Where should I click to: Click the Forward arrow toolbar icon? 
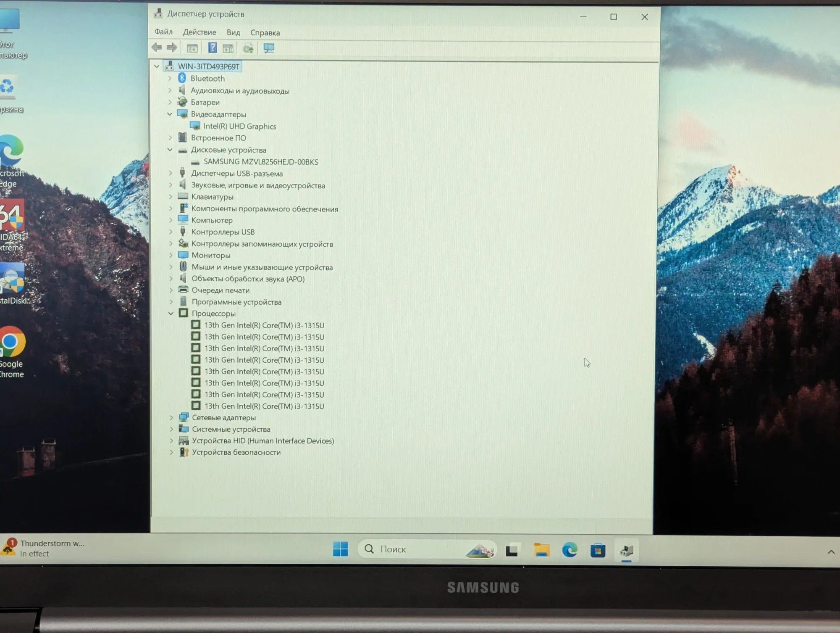(x=172, y=47)
